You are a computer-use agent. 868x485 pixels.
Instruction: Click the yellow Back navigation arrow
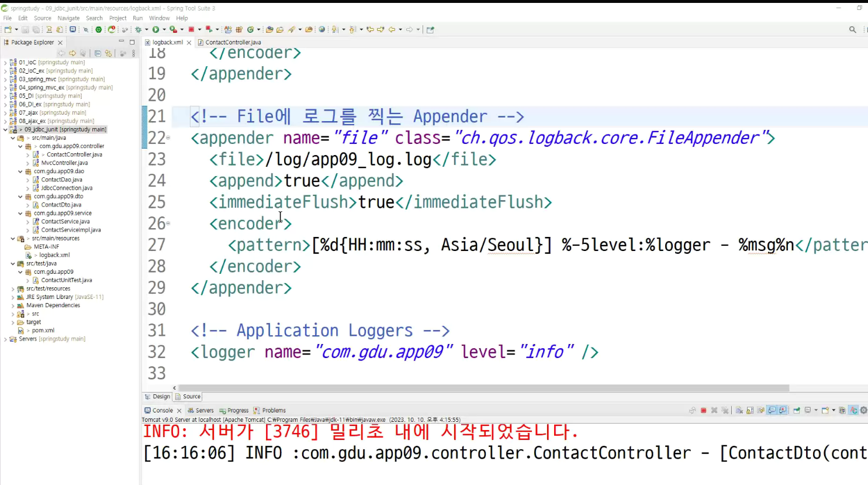392,29
